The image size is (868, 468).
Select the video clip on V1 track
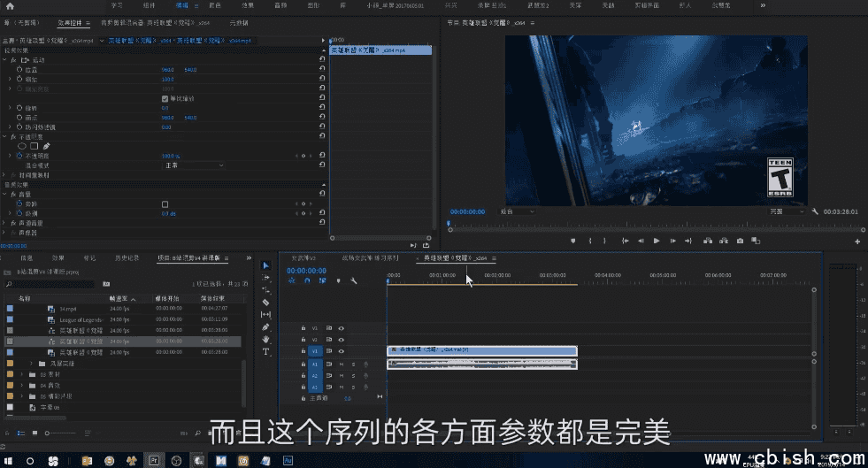(482, 350)
